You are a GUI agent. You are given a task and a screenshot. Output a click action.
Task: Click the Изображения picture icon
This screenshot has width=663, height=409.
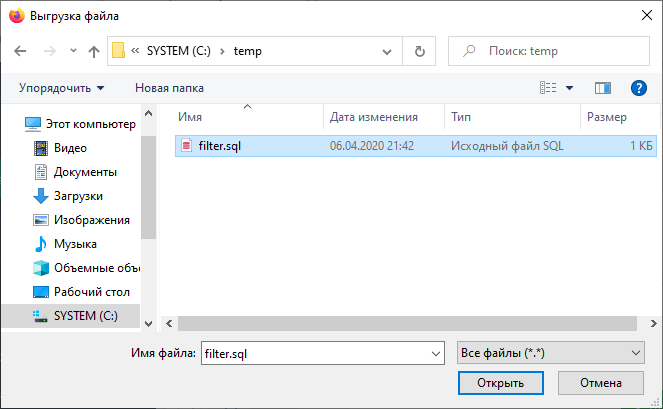click(41, 220)
